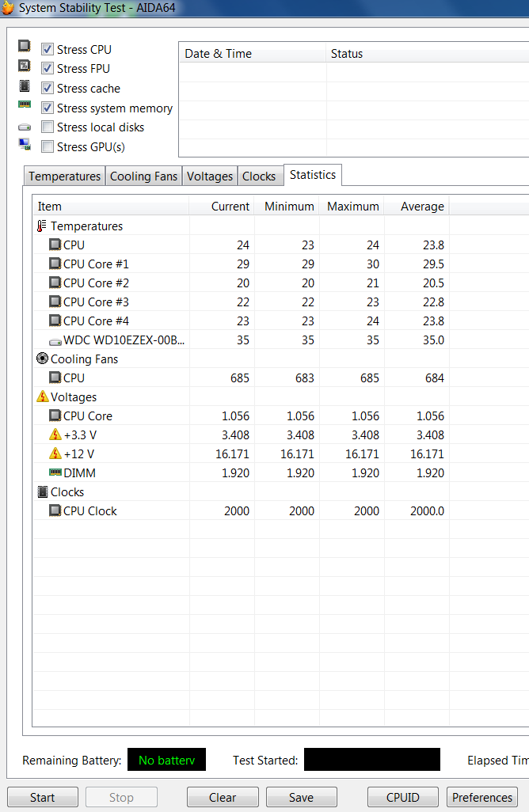Click the Start button
Image resolution: width=529 pixels, height=812 pixels.
[x=43, y=797]
